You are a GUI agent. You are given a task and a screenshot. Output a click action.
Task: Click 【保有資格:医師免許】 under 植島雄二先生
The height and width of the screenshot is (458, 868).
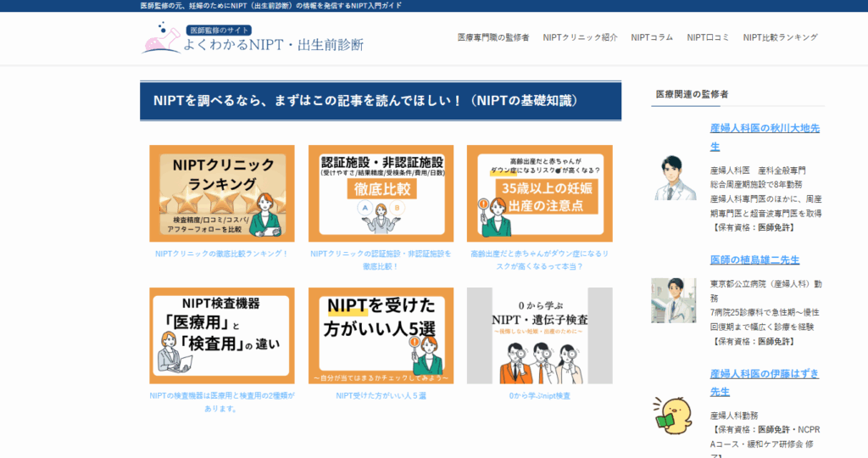[754, 342]
